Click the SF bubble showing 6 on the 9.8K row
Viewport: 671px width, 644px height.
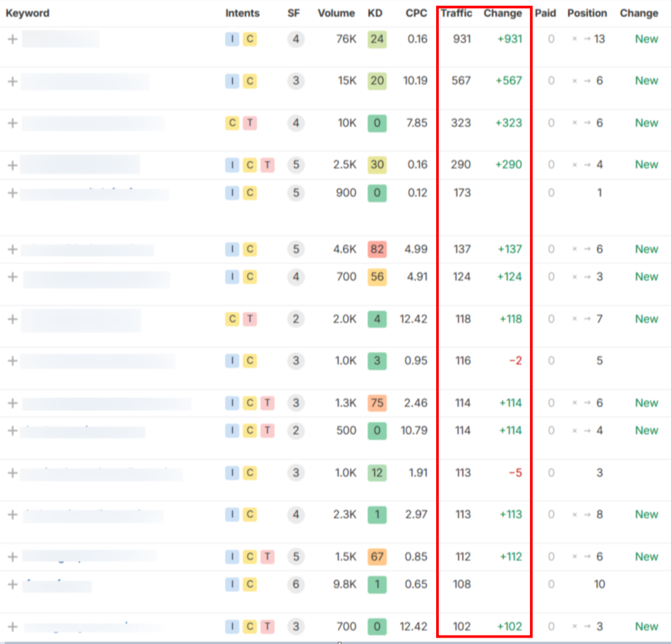pyautogui.click(x=296, y=584)
